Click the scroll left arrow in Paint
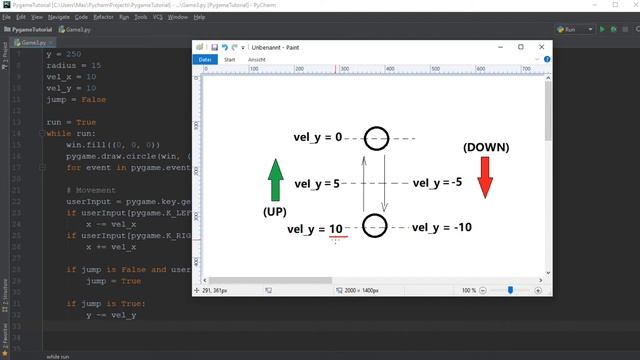The image size is (640, 360). click(205, 280)
